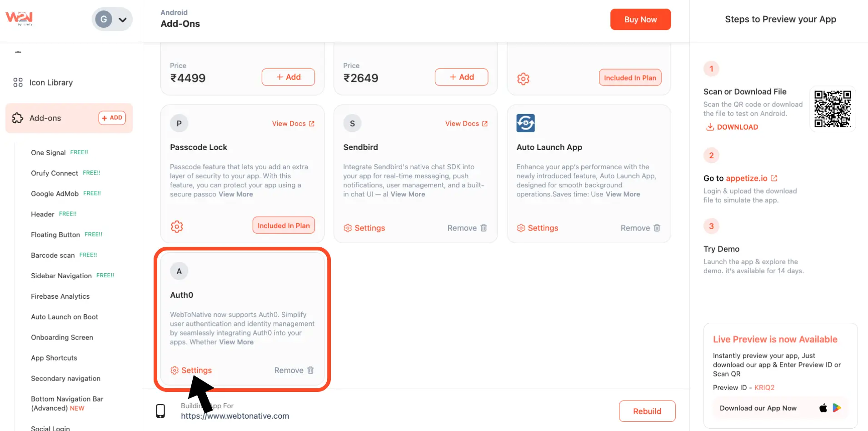Click the DOWNLOAD link
The height and width of the screenshot is (431, 868).
[732, 127]
